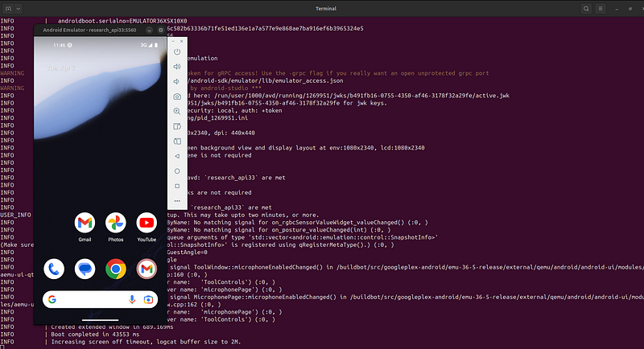Click the Terminal search magnifier icon
The height and width of the screenshot is (349, 644).
point(586,9)
